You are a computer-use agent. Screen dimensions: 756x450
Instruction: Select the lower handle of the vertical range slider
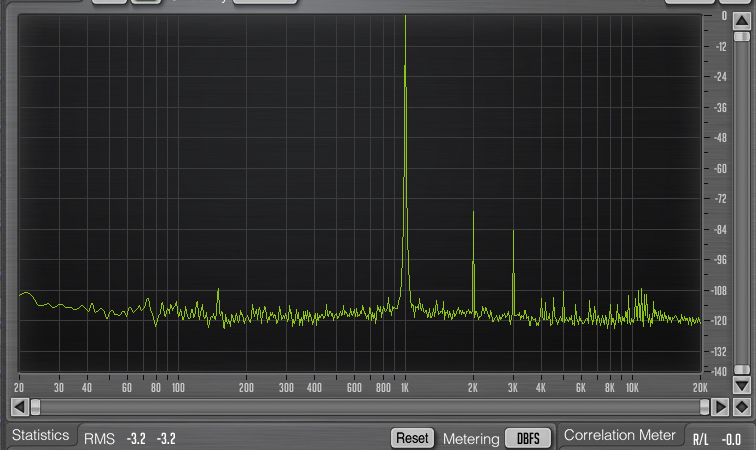(742, 369)
